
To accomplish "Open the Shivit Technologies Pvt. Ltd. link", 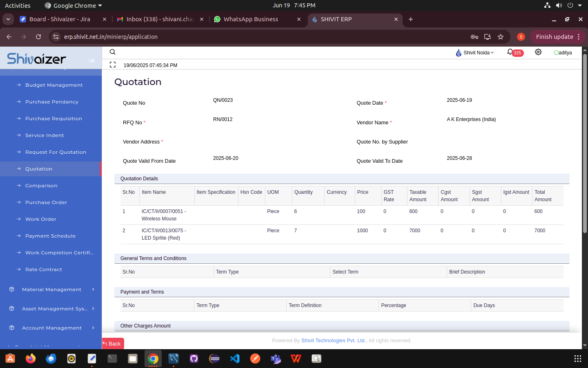I will [334, 341].
